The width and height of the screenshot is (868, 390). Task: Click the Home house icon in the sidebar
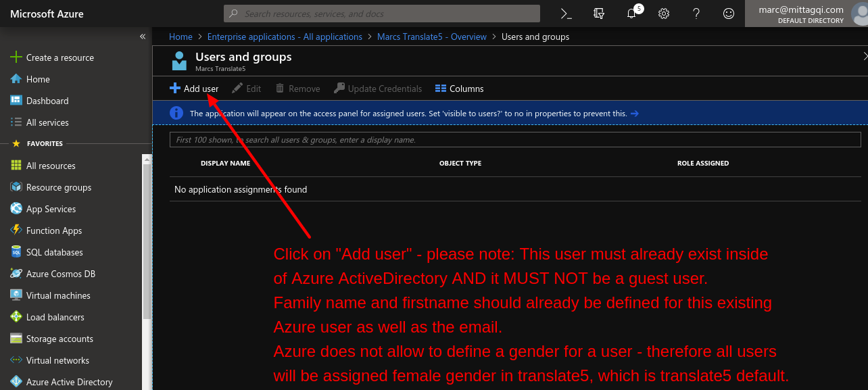point(16,79)
